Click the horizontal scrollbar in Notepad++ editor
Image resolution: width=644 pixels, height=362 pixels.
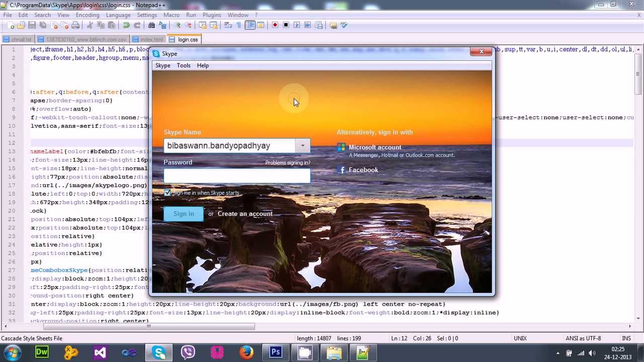click(148, 326)
